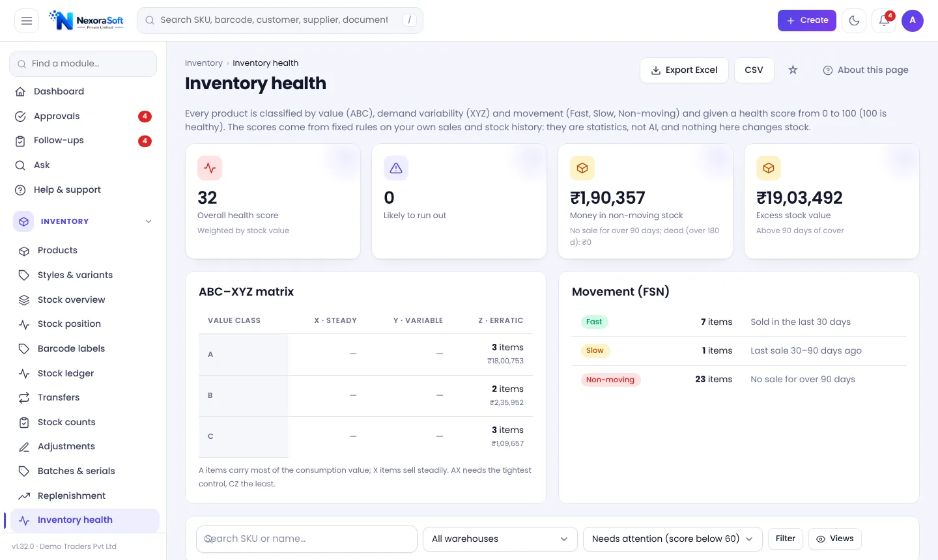Go to Styles & variants
The height and width of the screenshot is (560, 938).
[86, 275]
